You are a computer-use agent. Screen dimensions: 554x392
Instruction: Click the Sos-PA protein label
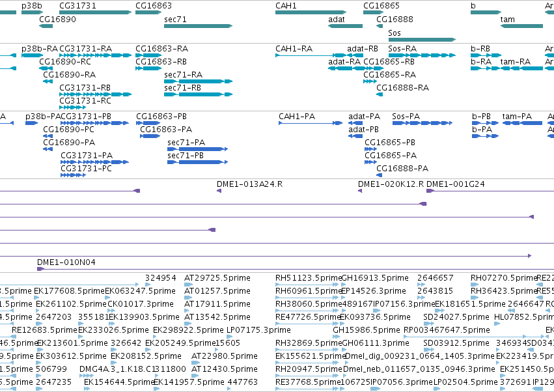pyautogui.click(x=406, y=117)
